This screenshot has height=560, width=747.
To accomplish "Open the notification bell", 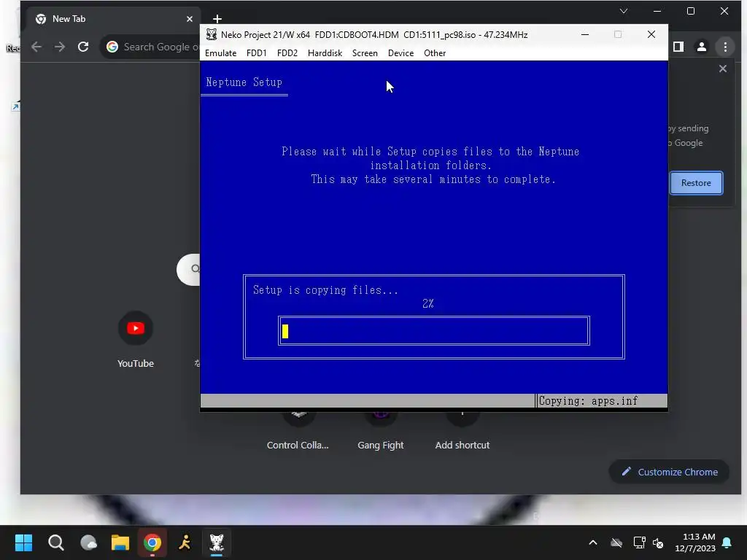I will click(x=727, y=542).
